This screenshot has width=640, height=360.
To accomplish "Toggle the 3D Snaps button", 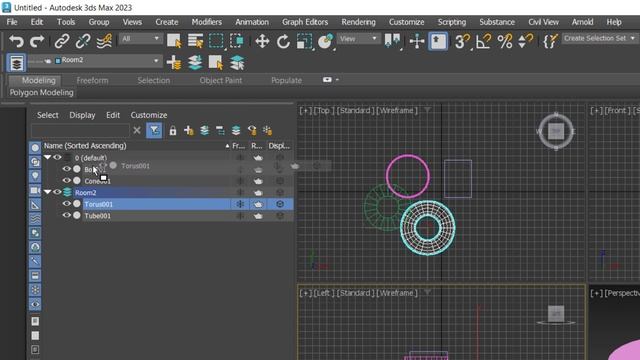I will [462, 41].
